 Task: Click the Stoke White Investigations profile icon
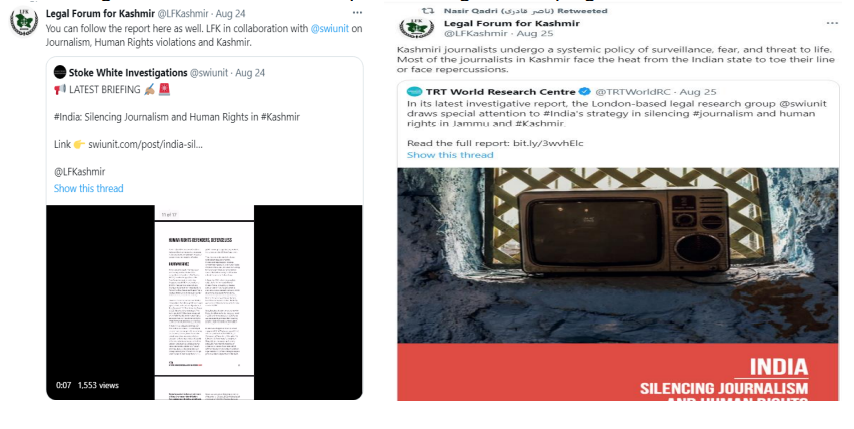[60, 72]
